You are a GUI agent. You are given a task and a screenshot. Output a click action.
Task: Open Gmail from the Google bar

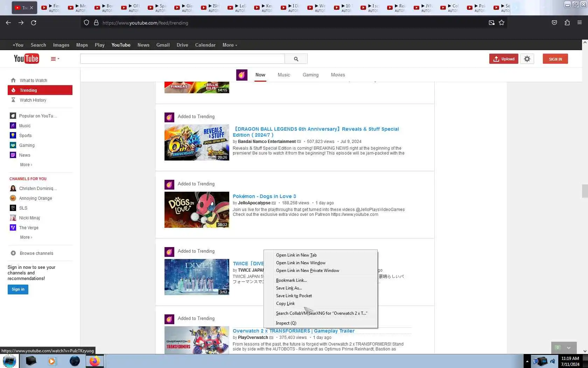pos(163,45)
